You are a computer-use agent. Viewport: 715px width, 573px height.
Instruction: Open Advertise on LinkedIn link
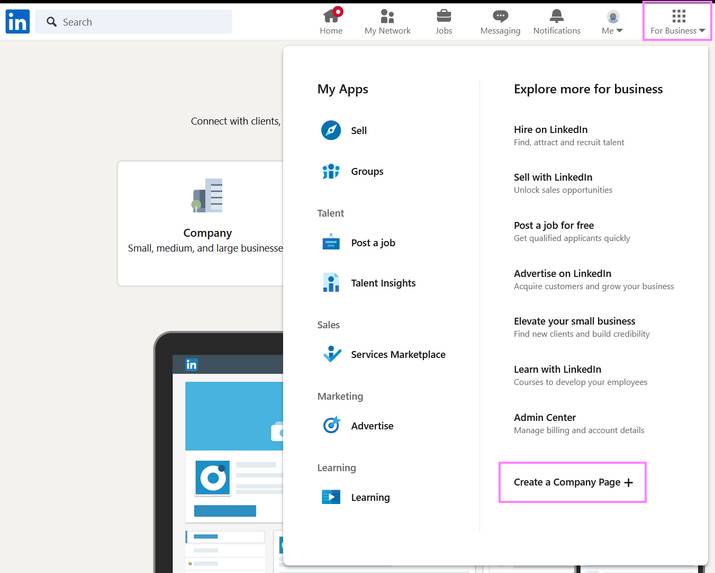[x=562, y=274]
